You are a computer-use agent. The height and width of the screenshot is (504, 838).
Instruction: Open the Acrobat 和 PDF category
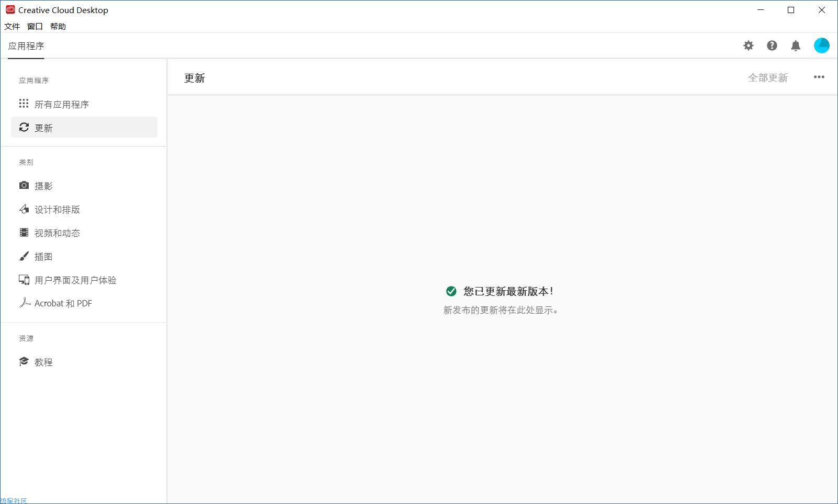pos(84,303)
